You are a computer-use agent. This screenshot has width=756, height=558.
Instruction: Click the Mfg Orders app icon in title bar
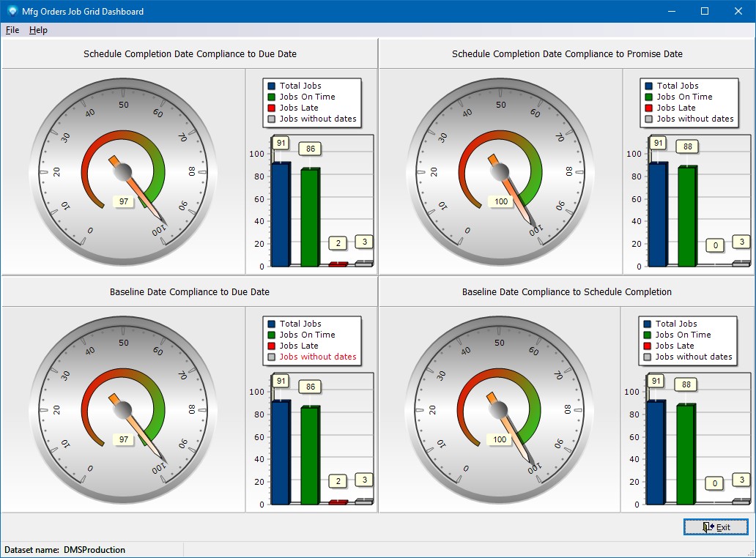tap(12, 11)
